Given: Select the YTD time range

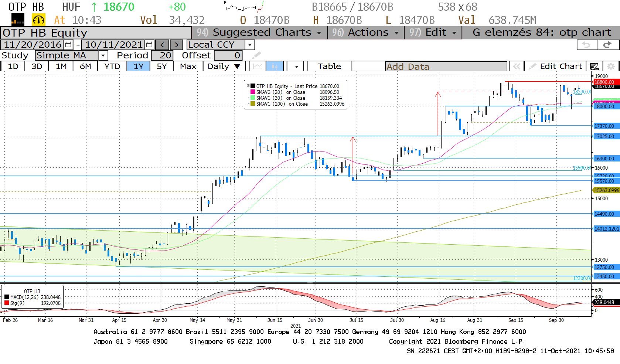Looking at the screenshot, I should (x=112, y=67).
